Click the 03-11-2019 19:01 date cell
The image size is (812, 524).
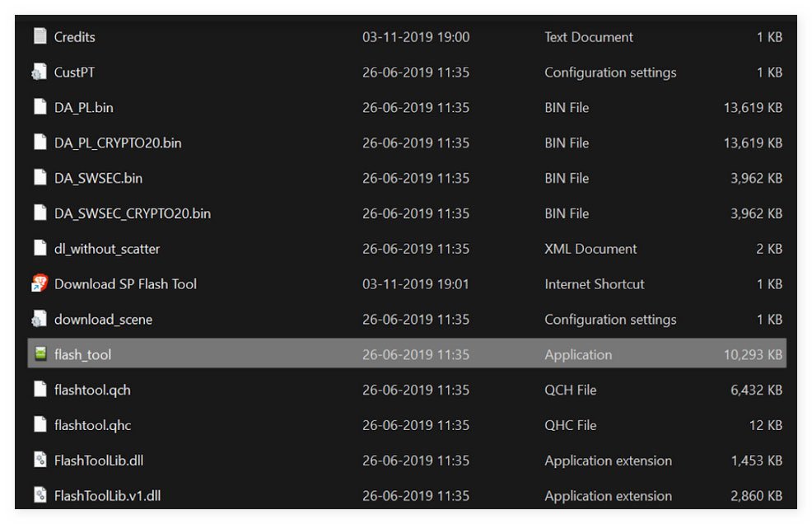415,284
